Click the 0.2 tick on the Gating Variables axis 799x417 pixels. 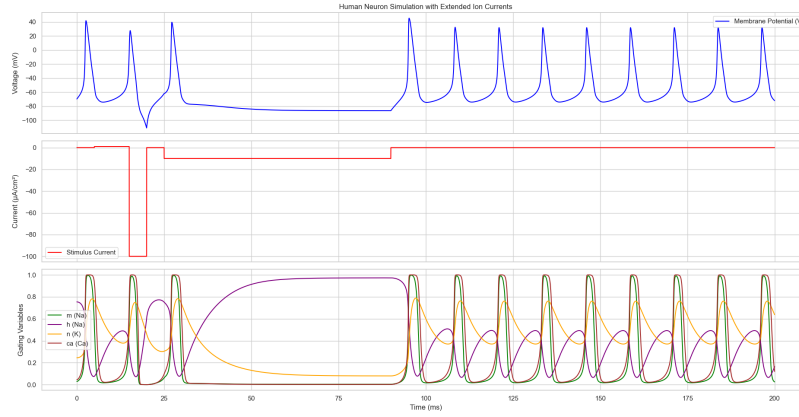32,363
